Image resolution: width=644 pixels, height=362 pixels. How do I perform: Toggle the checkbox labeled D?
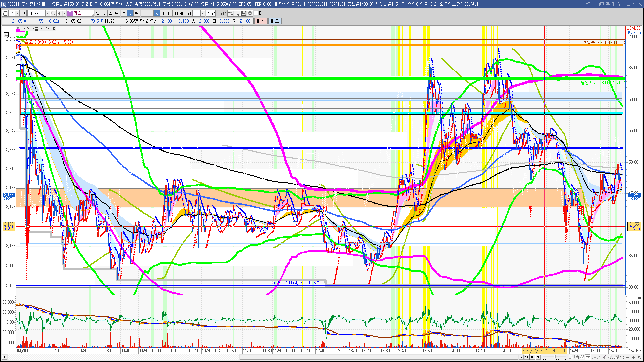pos(256,13)
